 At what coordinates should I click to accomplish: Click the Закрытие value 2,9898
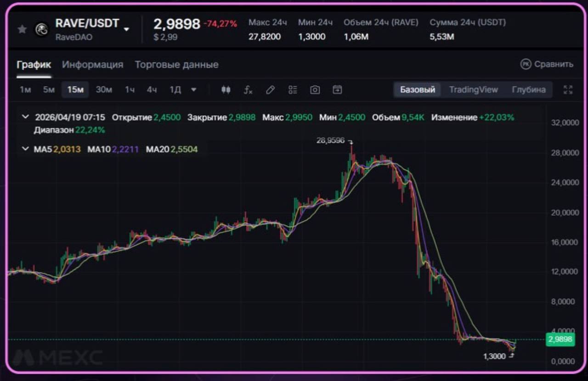click(242, 118)
